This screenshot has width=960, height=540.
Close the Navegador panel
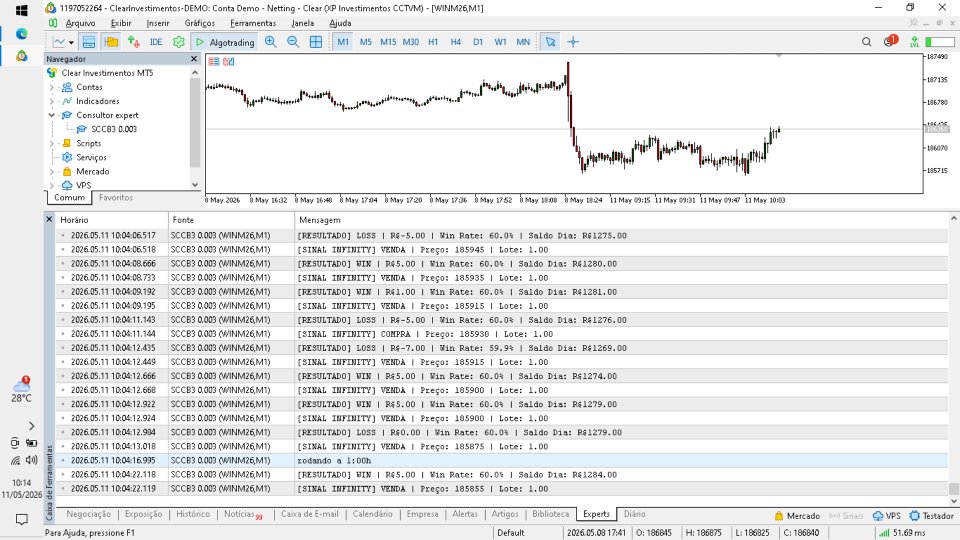click(x=194, y=59)
